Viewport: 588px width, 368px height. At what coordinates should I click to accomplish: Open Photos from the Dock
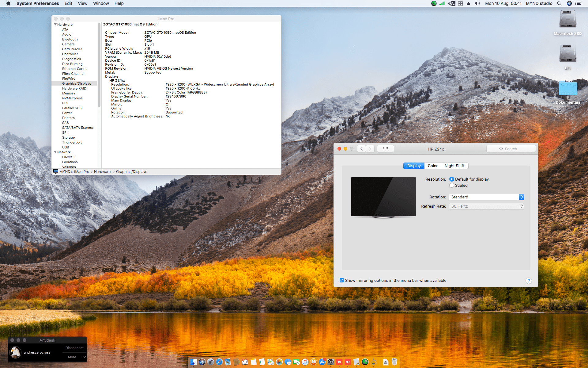279,362
